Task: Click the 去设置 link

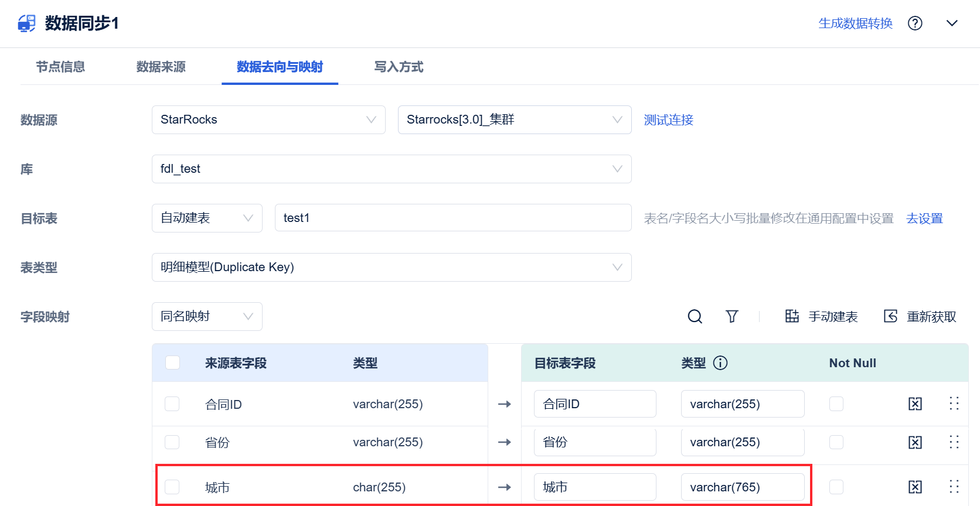Action: [924, 218]
